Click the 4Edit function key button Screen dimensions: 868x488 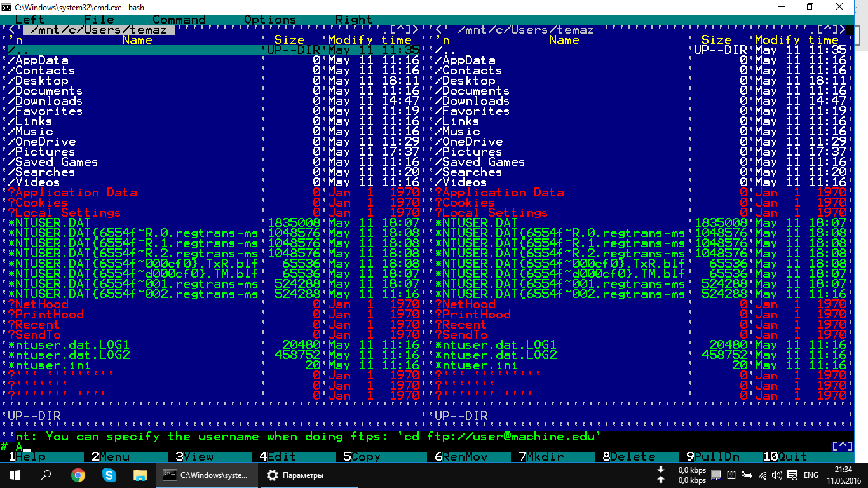297,456
